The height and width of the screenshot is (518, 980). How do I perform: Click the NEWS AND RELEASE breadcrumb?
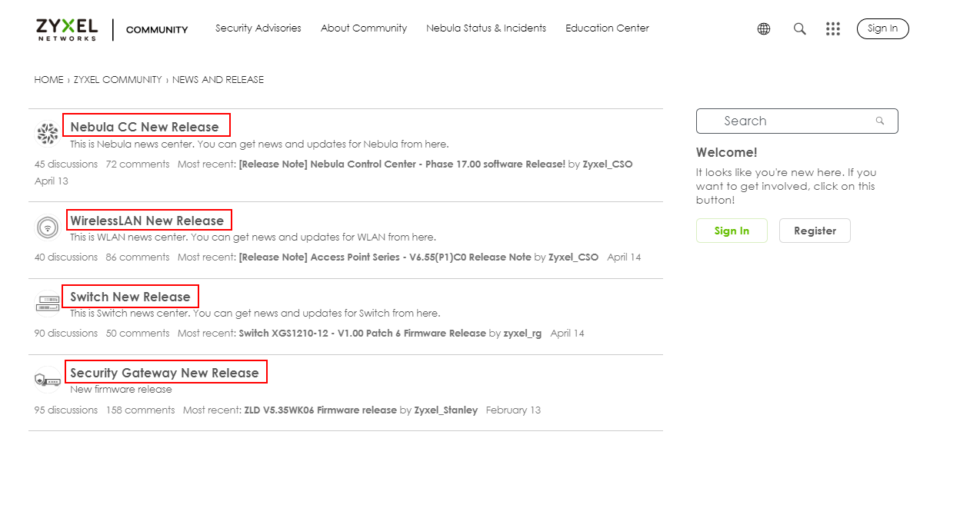pyautogui.click(x=218, y=80)
